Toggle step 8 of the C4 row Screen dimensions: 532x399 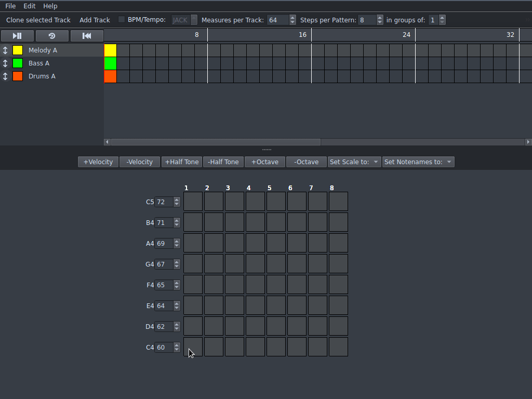pos(338,347)
